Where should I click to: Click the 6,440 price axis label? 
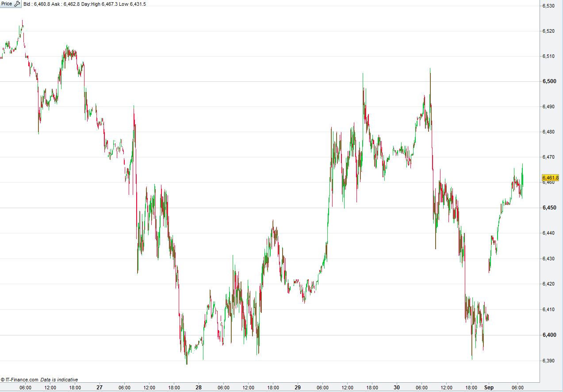tap(548, 233)
